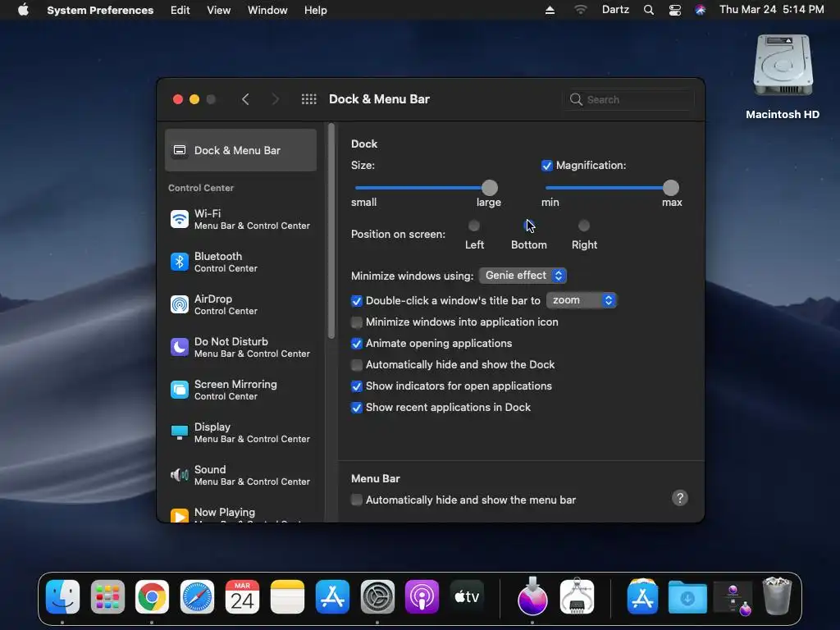Enable Minimize windows into application icon
Screen dimensions: 840x630
(x=356, y=322)
